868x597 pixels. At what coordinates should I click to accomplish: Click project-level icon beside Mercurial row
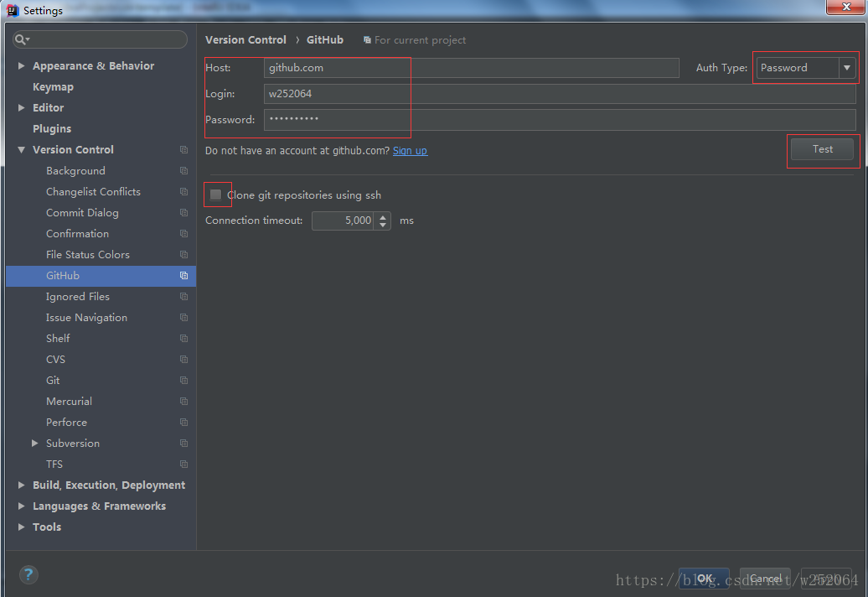pos(183,402)
